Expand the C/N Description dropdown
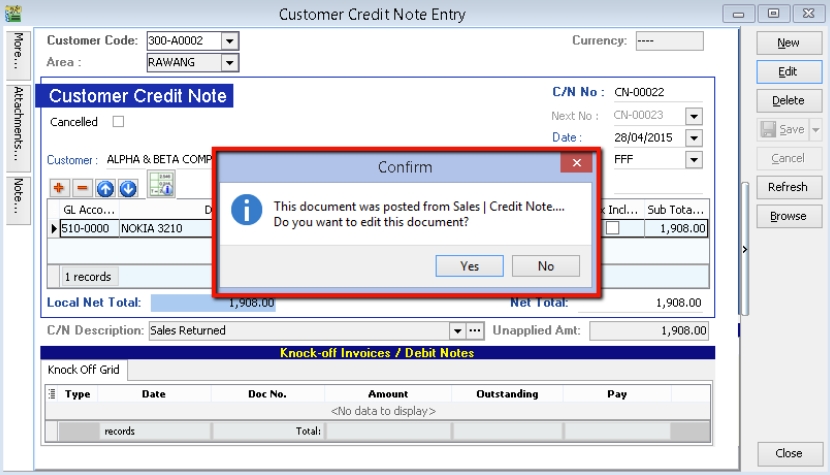 [458, 330]
